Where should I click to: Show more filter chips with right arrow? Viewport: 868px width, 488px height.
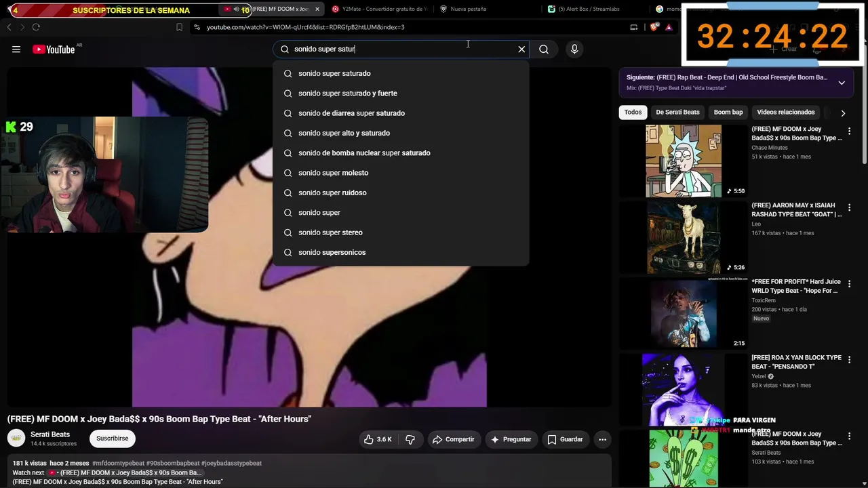pos(843,113)
